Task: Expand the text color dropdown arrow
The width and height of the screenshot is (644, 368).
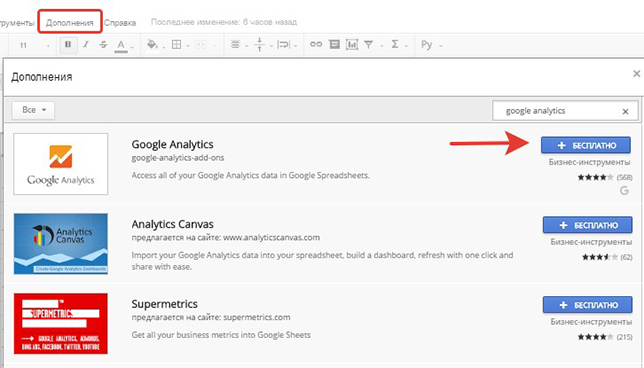Action: pos(132,47)
